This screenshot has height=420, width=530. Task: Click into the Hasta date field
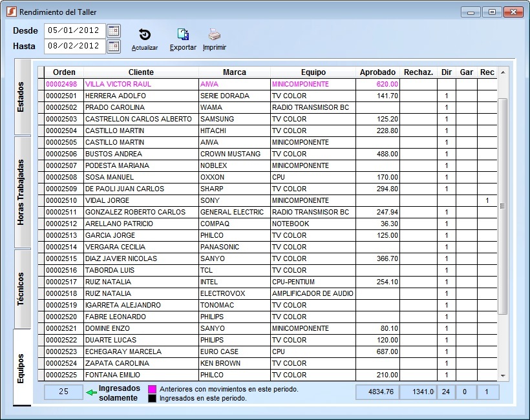coord(73,46)
